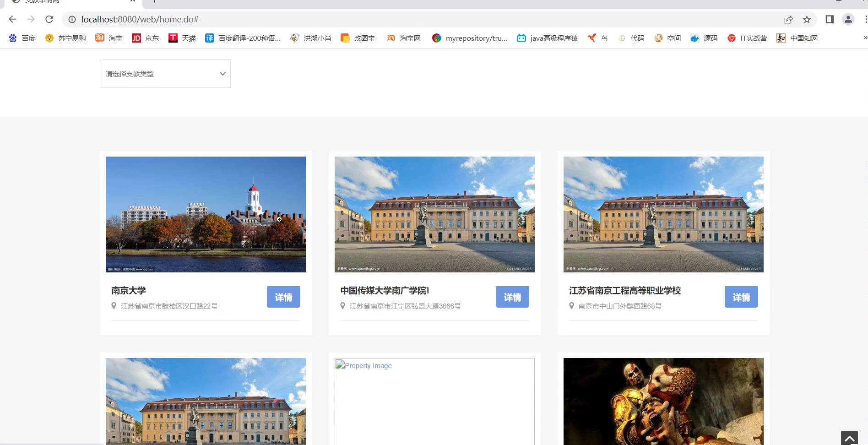Open the IT实战营 bookmark
868x445 pixels.
pyautogui.click(x=747, y=38)
